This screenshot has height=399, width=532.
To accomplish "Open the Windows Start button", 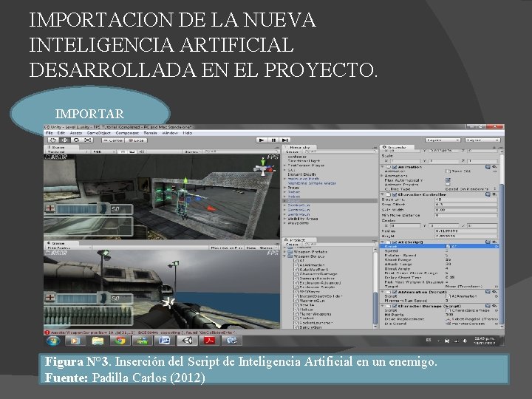I will click(x=53, y=341).
